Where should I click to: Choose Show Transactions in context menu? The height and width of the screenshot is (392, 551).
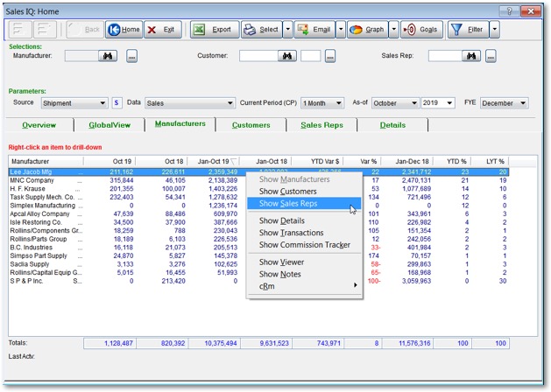pyautogui.click(x=304, y=233)
